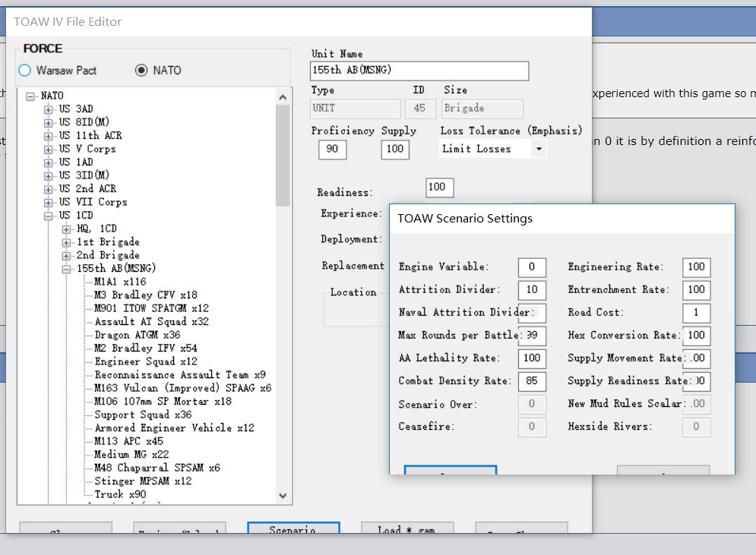The height and width of the screenshot is (555, 756).
Task: Expand the US VII Corps node
Action: (49, 203)
